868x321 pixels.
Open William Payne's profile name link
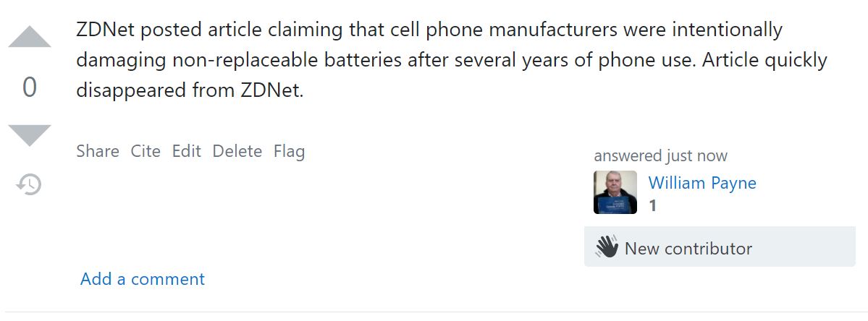702,183
